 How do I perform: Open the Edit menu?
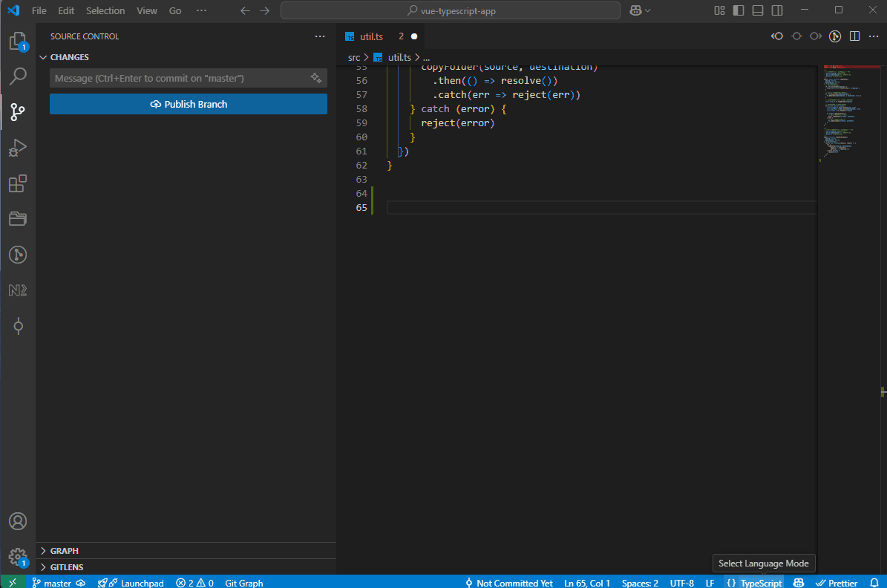click(x=66, y=10)
